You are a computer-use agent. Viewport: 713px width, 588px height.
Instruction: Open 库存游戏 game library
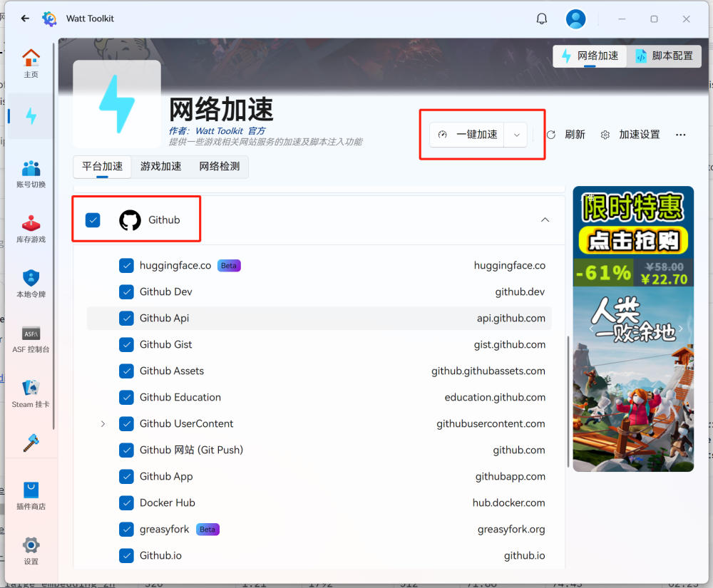click(31, 229)
